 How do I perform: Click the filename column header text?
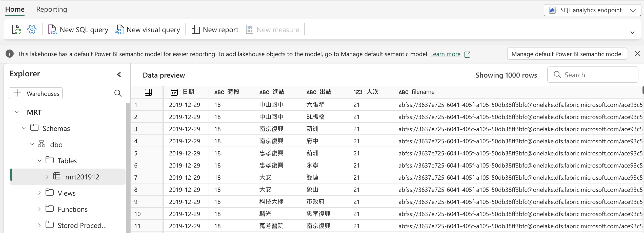pyautogui.click(x=423, y=92)
